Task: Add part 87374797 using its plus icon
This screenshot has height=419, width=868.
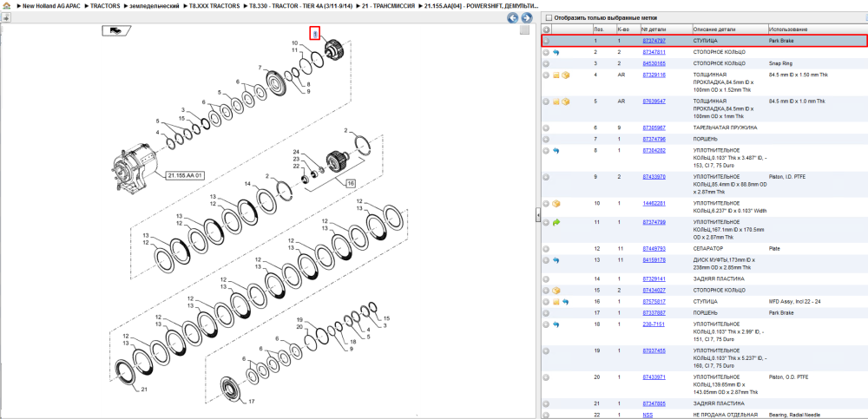Action: pos(546,41)
